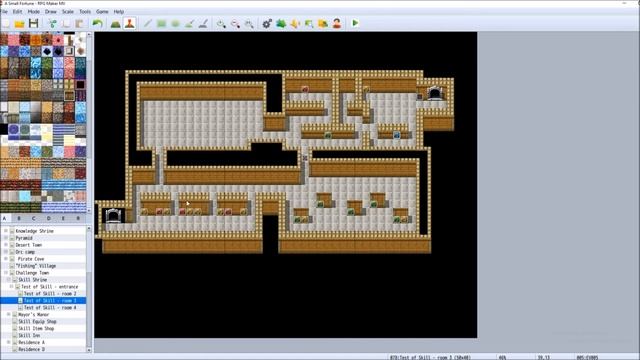Open the Character Generator icon
Viewport: 640px width, 360px height.
337,23
